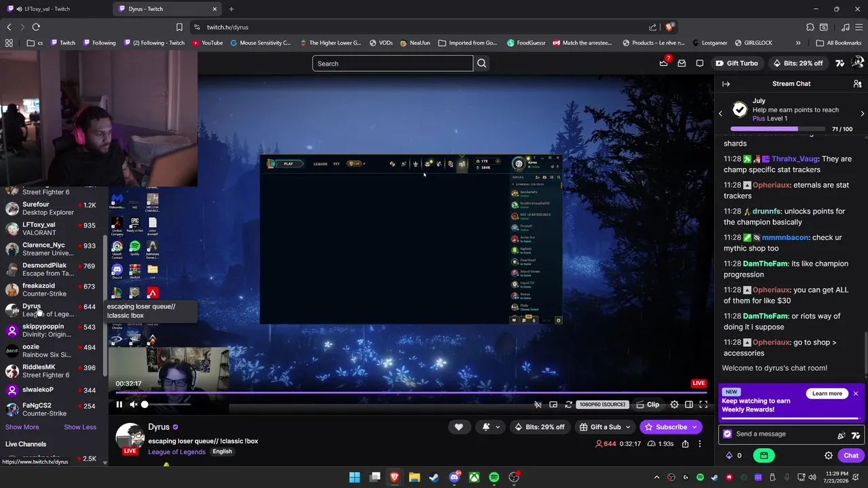Open the chat community users list icon
The image size is (868, 488).
click(857, 84)
